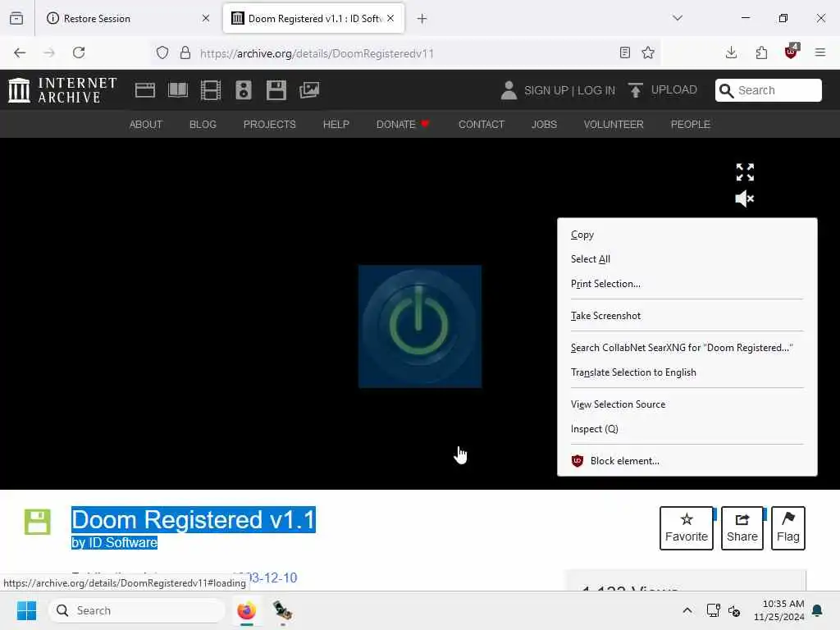Open the PROJECTS link
840x630 pixels.
coord(269,125)
